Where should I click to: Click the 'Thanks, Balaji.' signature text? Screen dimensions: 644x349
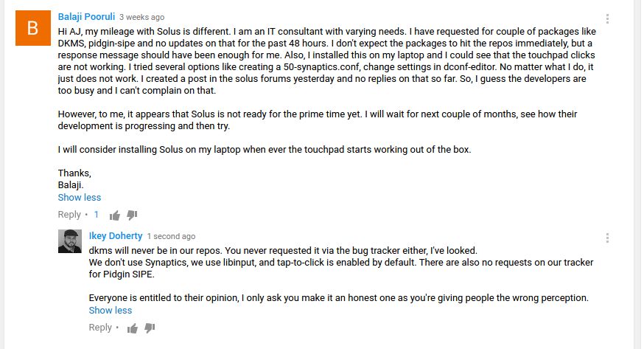(74, 179)
